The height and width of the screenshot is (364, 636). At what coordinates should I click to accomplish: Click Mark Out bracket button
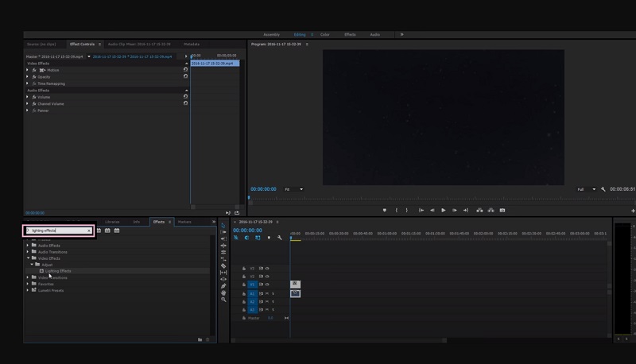click(x=407, y=211)
